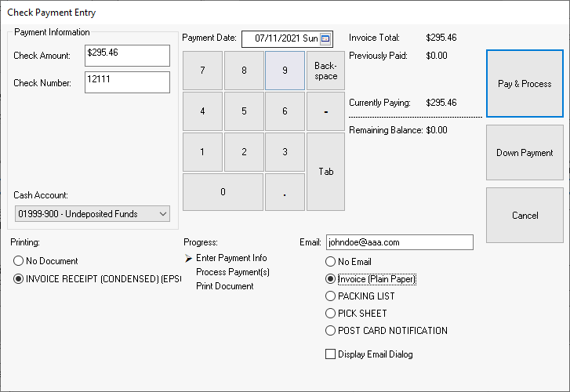Tap the 0 key on number pad

pyautogui.click(x=223, y=192)
